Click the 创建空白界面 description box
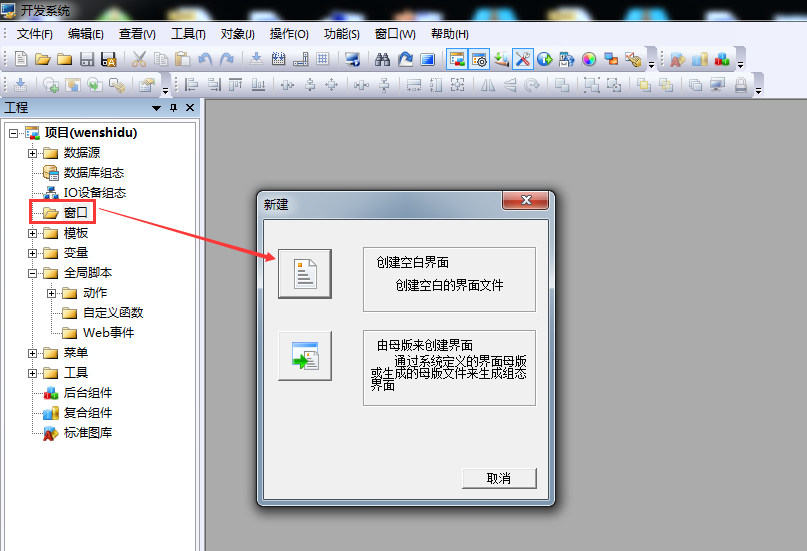This screenshot has width=807, height=551. pos(449,279)
